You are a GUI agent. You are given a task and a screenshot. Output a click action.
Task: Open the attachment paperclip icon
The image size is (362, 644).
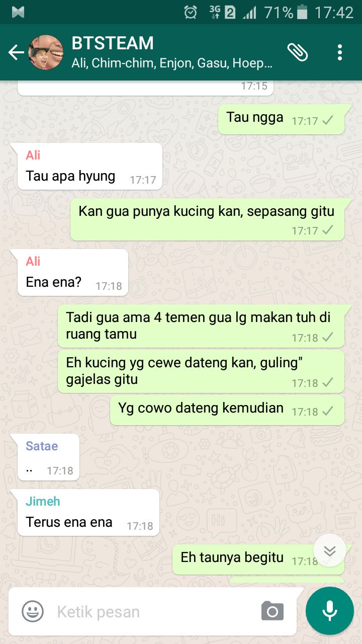[x=298, y=52]
